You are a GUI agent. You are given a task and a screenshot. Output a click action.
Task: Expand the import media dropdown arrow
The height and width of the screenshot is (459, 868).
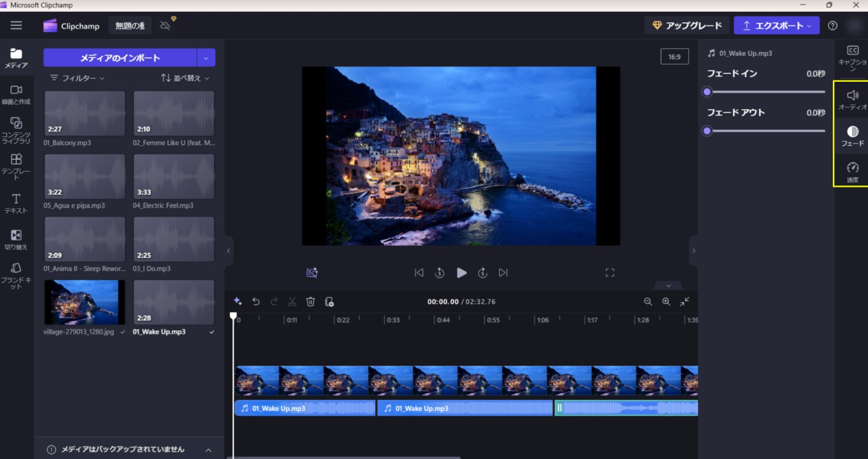coord(206,58)
